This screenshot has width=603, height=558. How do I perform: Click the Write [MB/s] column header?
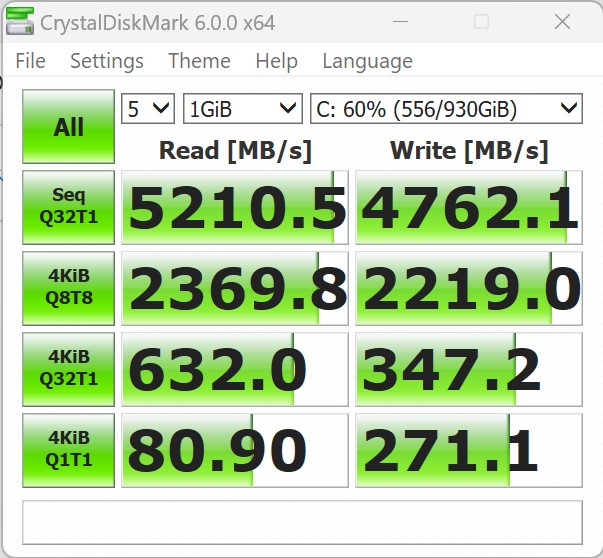469,150
